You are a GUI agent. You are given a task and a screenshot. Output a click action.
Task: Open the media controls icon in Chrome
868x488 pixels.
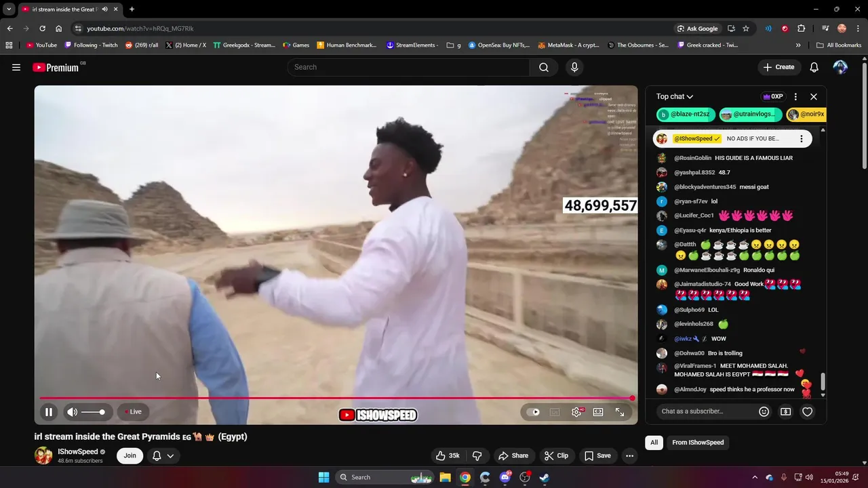coord(825,28)
